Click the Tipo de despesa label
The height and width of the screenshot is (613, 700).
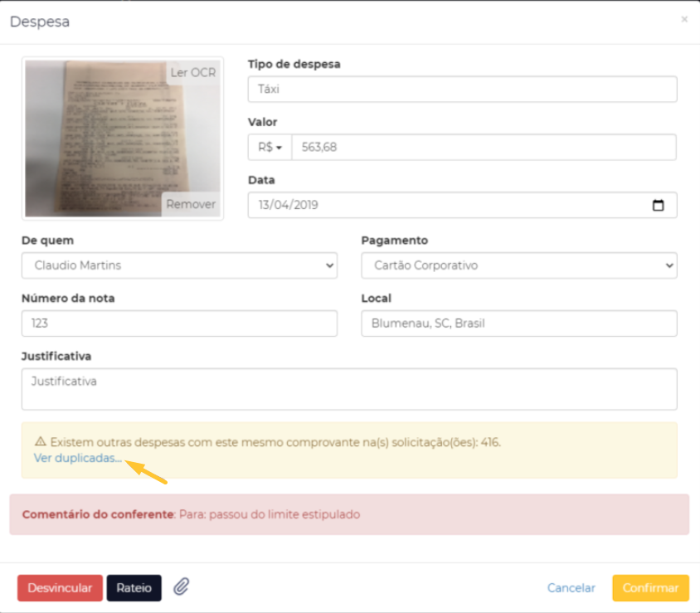[x=294, y=65]
